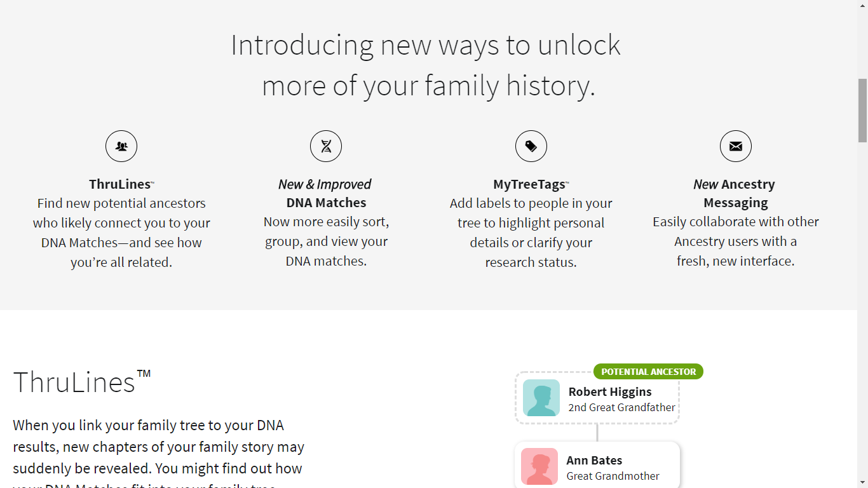The height and width of the screenshot is (488, 868).
Task: Click the ThruLines people group icon
Action: [x=121, y=146]
